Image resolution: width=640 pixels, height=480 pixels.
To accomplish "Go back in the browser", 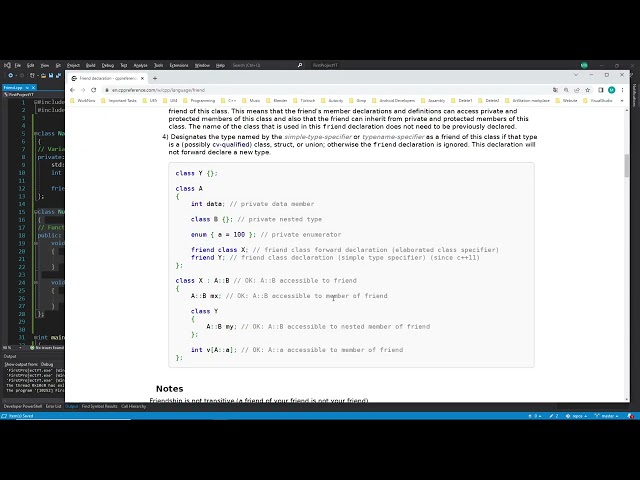I will pos(72,90).
